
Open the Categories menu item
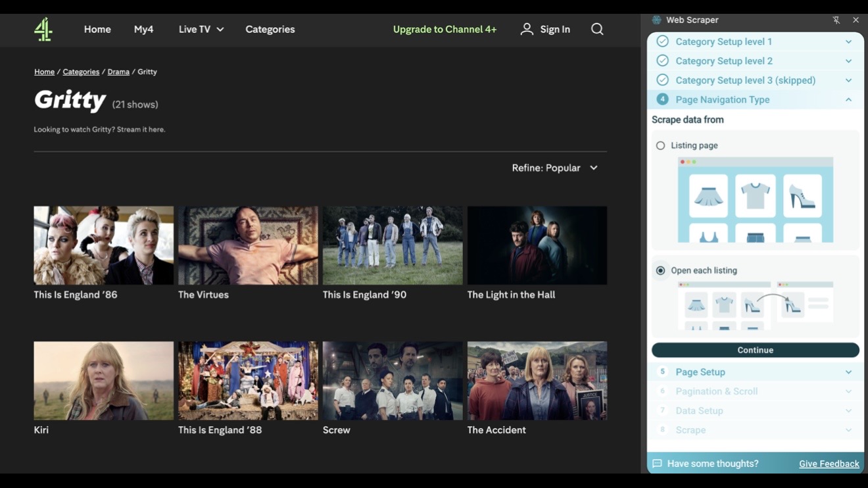pos(270,29)
